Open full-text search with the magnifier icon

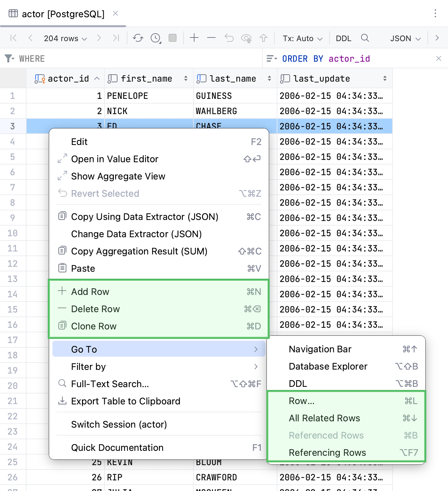(365, 38)
